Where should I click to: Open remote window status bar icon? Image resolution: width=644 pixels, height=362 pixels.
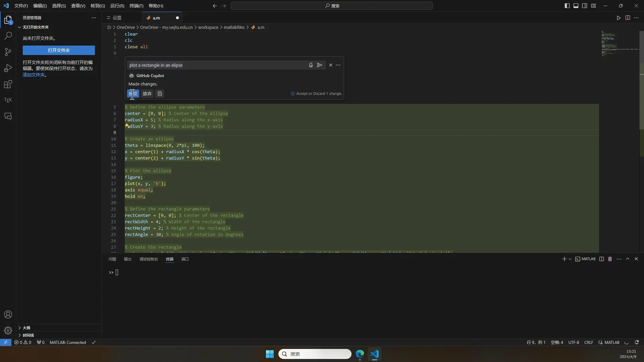point(6,342)
